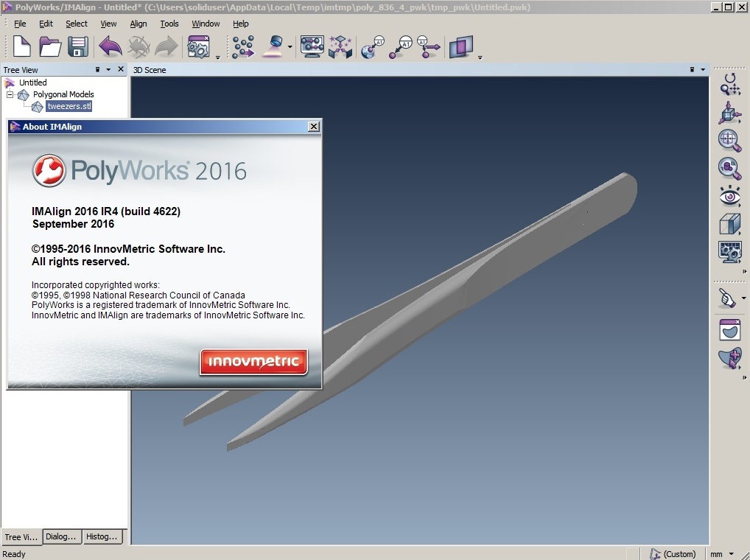The image size is (750, 560).
Task: Click the disabled globe-arrows icon between undo and redo
Action: [x=139, y=47]
